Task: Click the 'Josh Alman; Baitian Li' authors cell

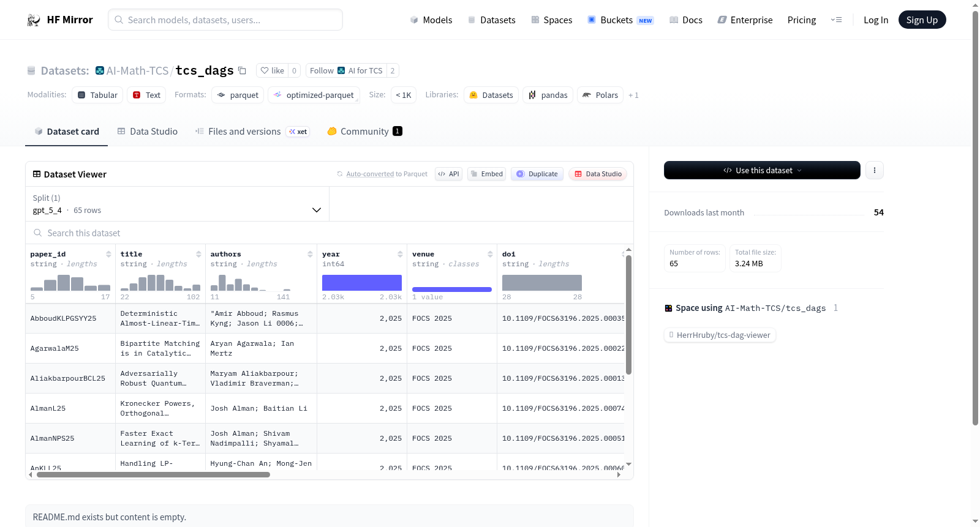Action: pos(262,408)
